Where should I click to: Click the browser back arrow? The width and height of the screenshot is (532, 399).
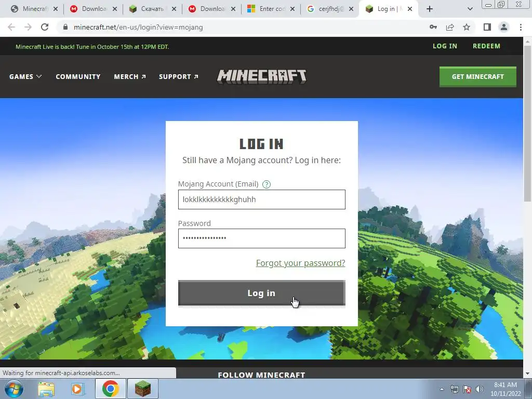tap(11, 27)
